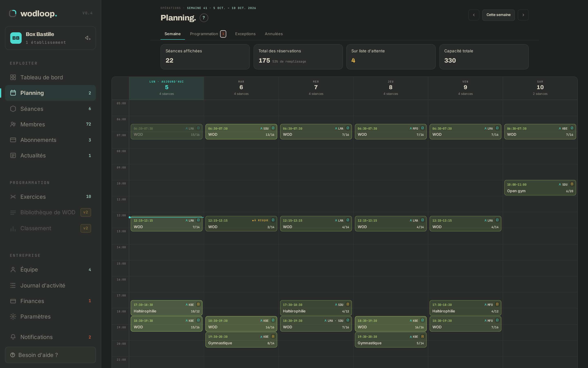This screenshot has height=368, width=588.
Task: Open Finances wallet icon
Action: pos(13,301)
